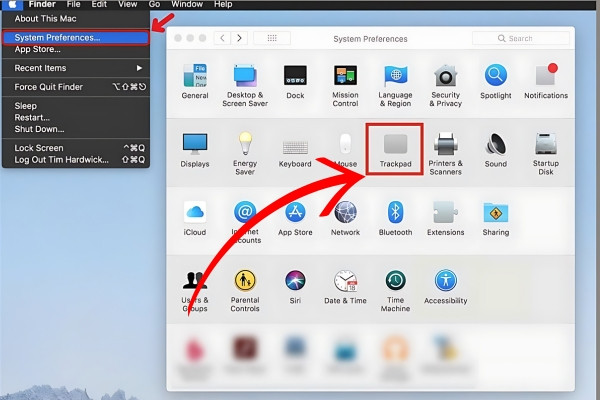Open the Mouse preferences pane

pos(345,150)
